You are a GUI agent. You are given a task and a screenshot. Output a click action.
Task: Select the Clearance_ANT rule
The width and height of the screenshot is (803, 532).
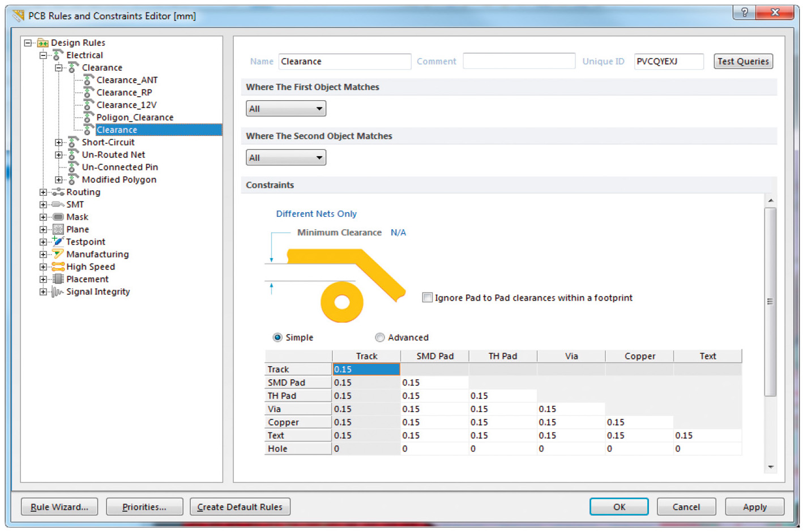[127, 80]
